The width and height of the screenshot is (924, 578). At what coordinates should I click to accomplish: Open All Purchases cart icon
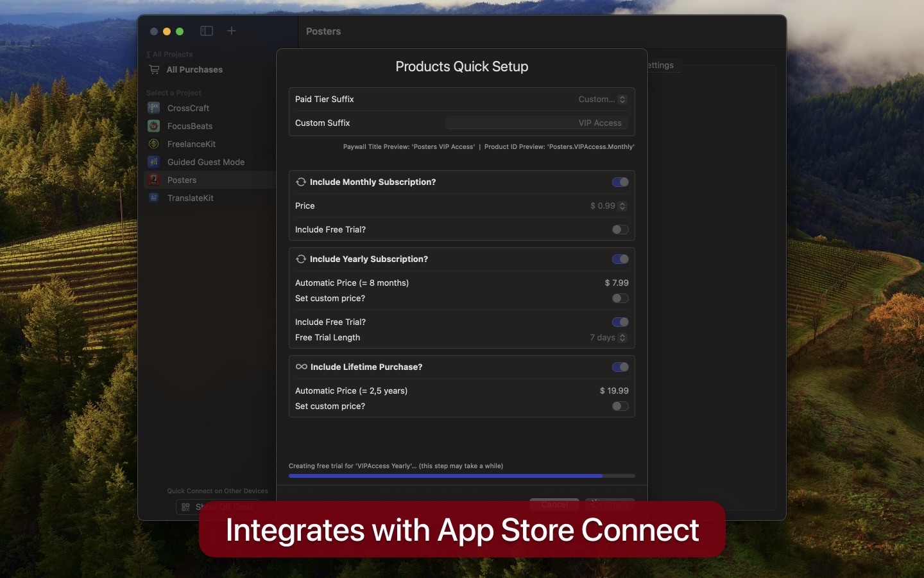click(155, 69)
